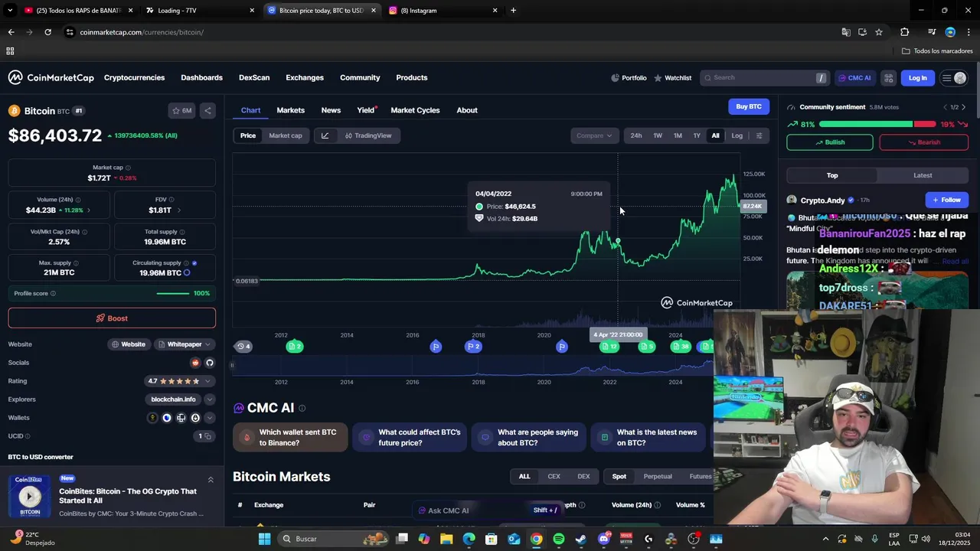This screenshot has height=551, width=980.
Task: Open the Watchlist link
Action: 672,77
